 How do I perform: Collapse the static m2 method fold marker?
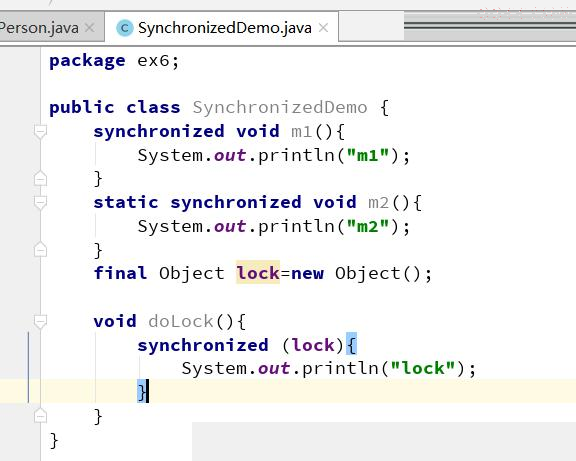pyautogui.click(x=40, y=202)
